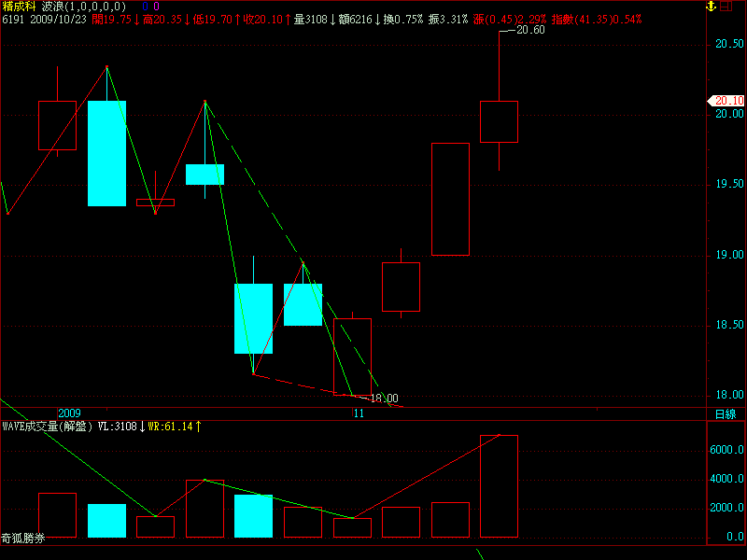Click the index value 指數(41.35)0.54%
The height and width of the screenshot is (560, 747).
tap(597, 20)
